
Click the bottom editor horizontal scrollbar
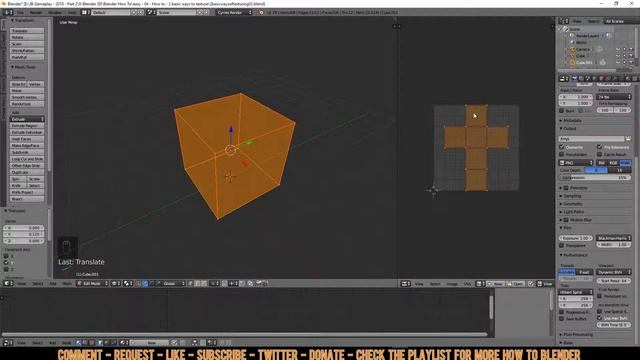pos(245,334)
